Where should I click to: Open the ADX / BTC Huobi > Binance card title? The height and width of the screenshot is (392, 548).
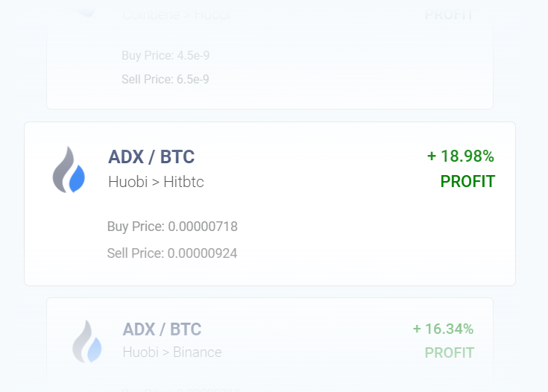(x=162, y=329)
